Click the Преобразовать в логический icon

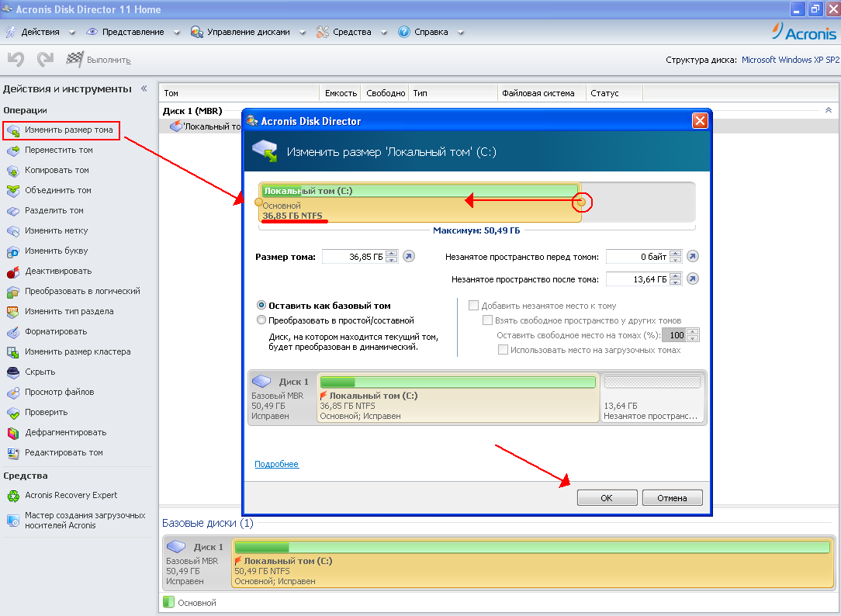click(13, 292)
